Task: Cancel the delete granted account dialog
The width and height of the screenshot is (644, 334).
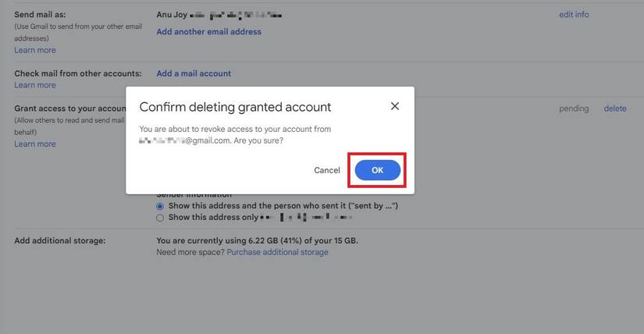Action: pos(327,170)
